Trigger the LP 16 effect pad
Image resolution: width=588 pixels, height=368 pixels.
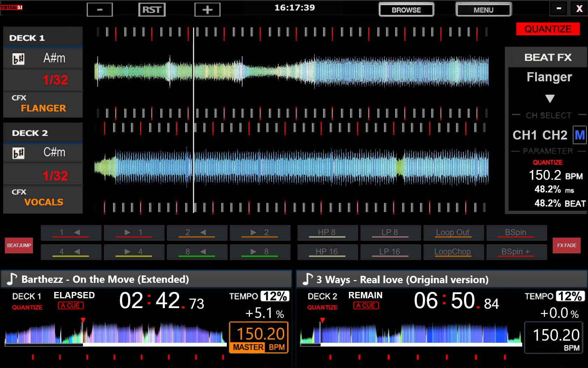coord(391,252)
